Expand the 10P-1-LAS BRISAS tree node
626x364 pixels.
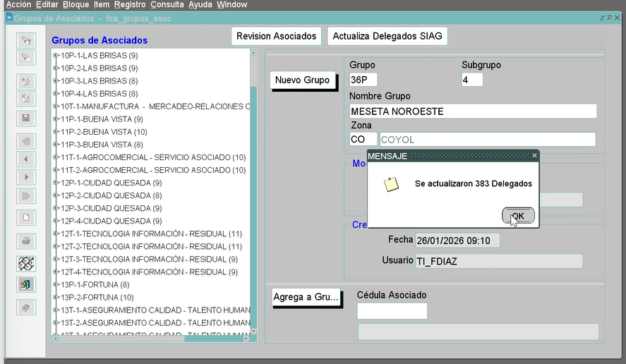coord(56,56)
